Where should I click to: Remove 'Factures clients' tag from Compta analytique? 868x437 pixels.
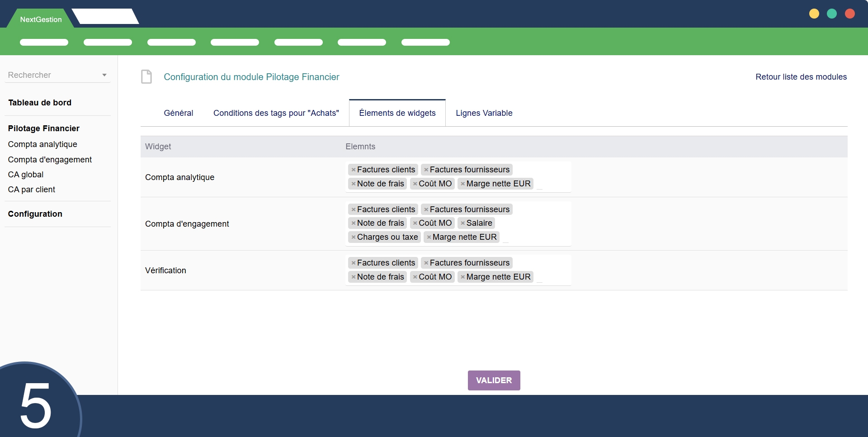point(354,170)
